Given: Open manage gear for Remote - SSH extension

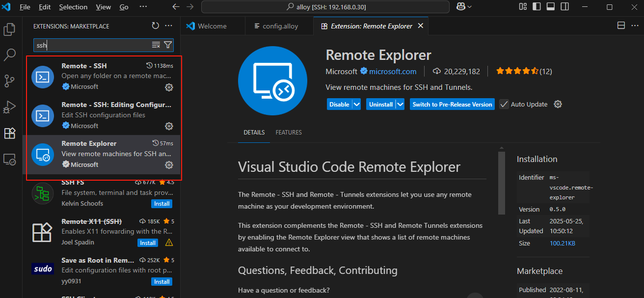Looking at the screenshot, I should (x=169, y=87).
